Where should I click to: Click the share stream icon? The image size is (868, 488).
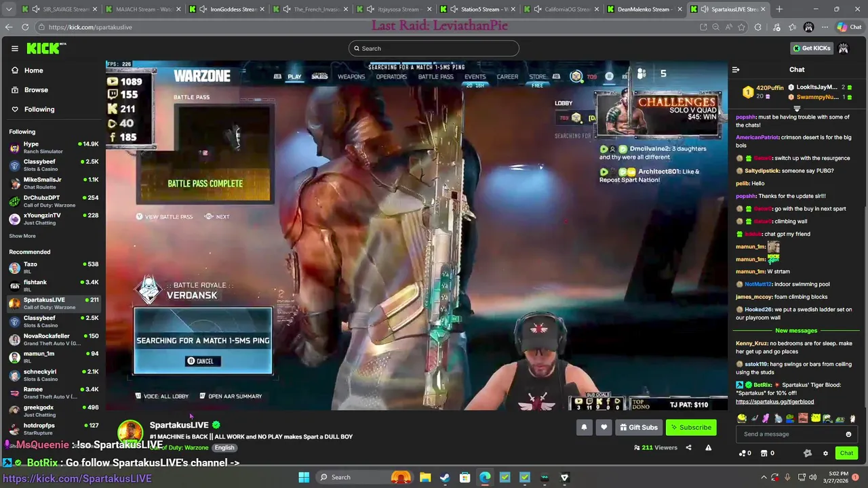click(688, 447)
